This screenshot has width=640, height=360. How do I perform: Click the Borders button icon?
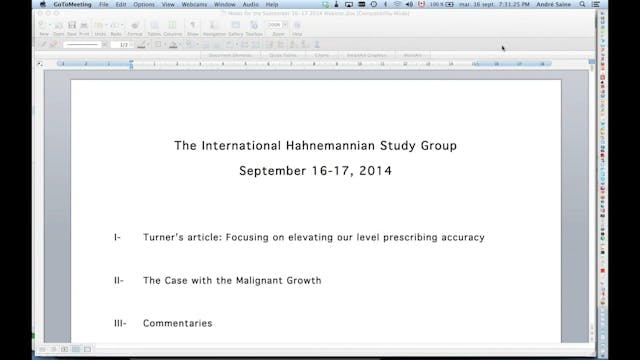[x=158, y=44]
